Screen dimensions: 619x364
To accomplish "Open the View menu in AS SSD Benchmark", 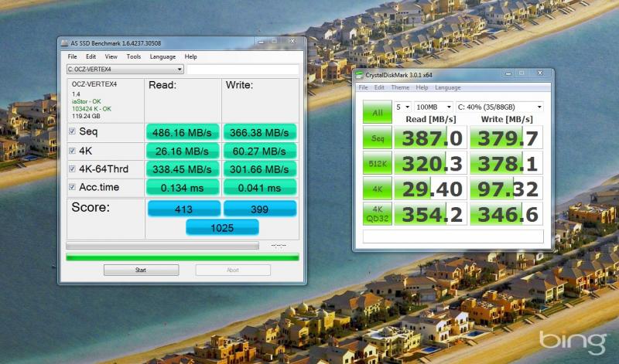I will pos(111,56).
